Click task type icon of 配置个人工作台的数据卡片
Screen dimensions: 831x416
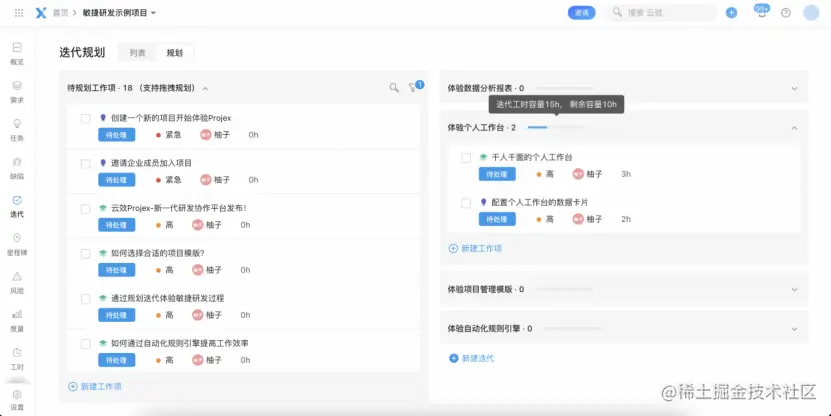coord(483,202)
